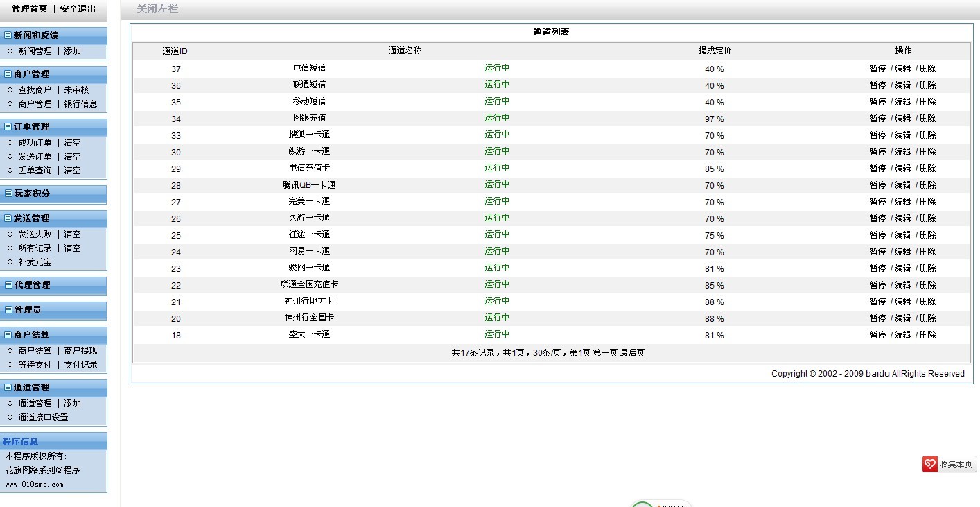Expand the 代理管理 section header icon

[8, 284]
